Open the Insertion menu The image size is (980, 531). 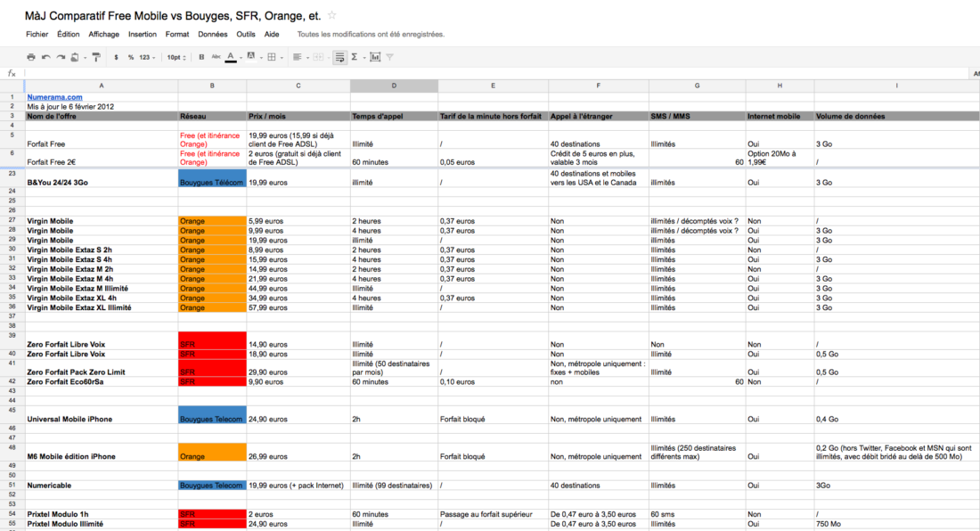(143, 35)
